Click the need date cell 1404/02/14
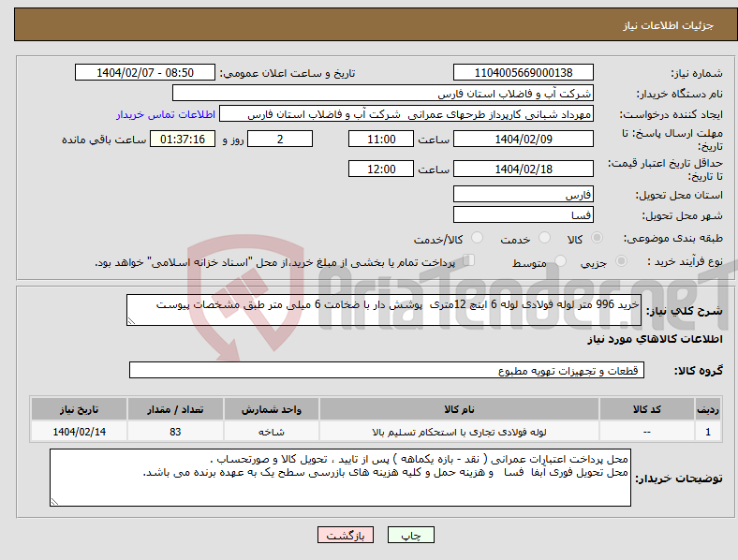Screen dimensions: 738x560 point(79,432)
